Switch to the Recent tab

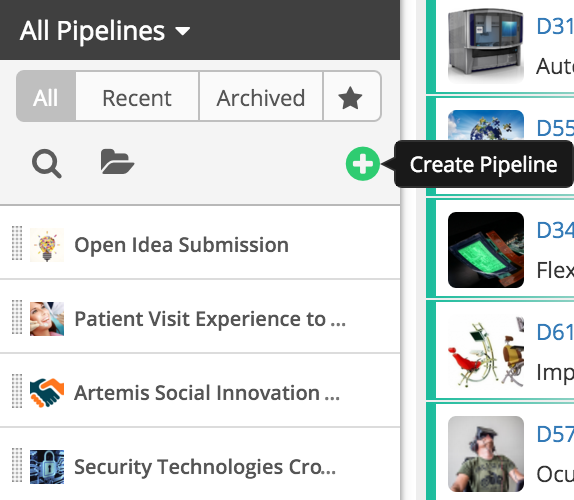(137, 97)
